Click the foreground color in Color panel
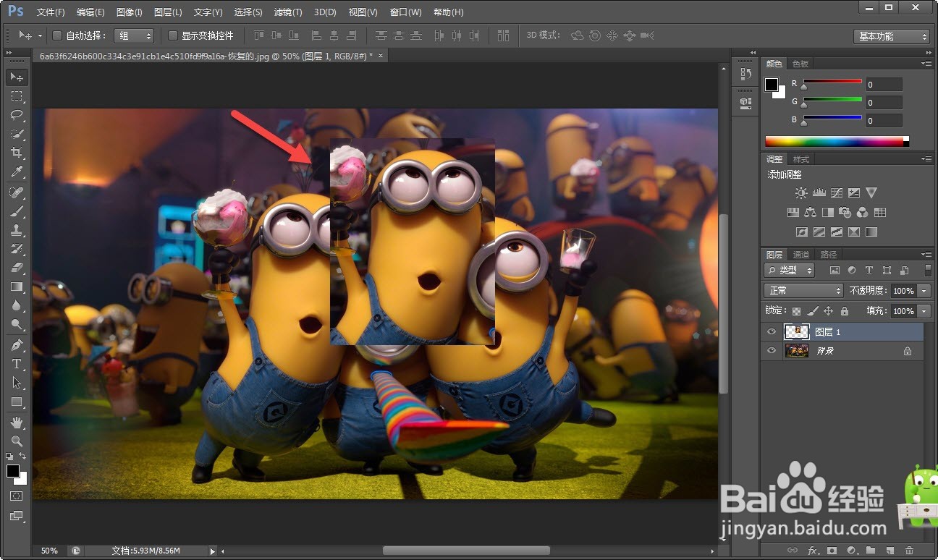 pyautogui.click(x=772, y=84)
